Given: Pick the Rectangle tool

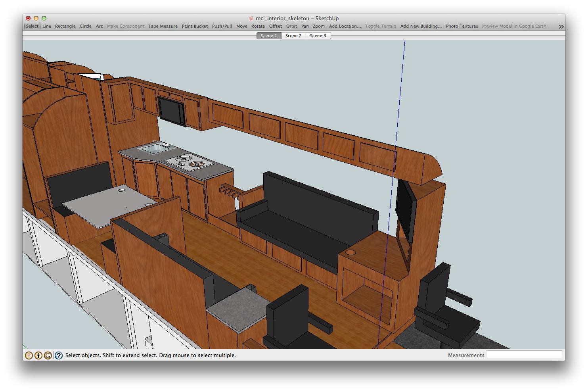Looking at the screenshot, I should click(x=65, y=26).
